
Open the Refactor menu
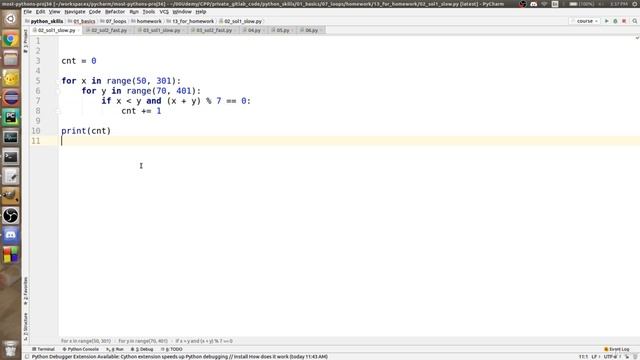115,12
